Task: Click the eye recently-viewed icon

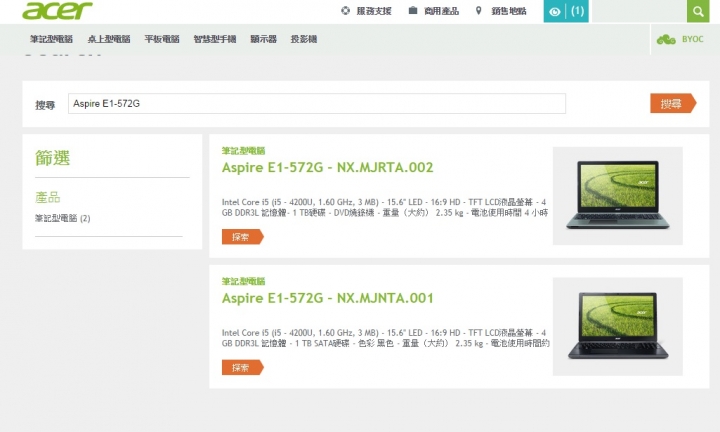Action: click(x=554, y=11)
